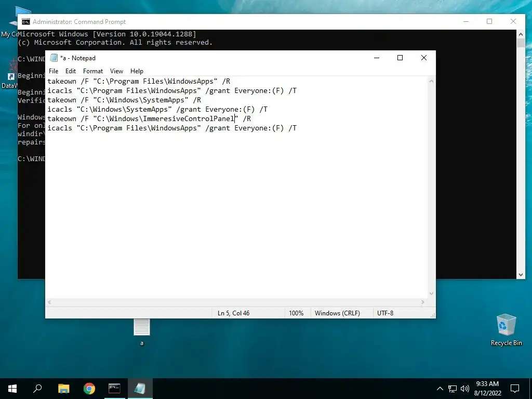Open the Notepad Edit menu
Viewport: 532px width, 399px height.
pyautogui.click(x=71, y=71)
